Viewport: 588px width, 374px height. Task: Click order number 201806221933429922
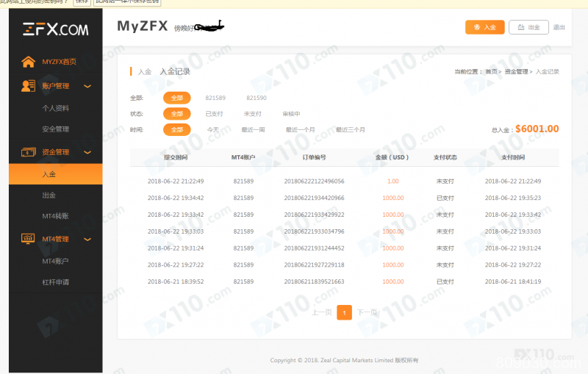pos(315,215)
